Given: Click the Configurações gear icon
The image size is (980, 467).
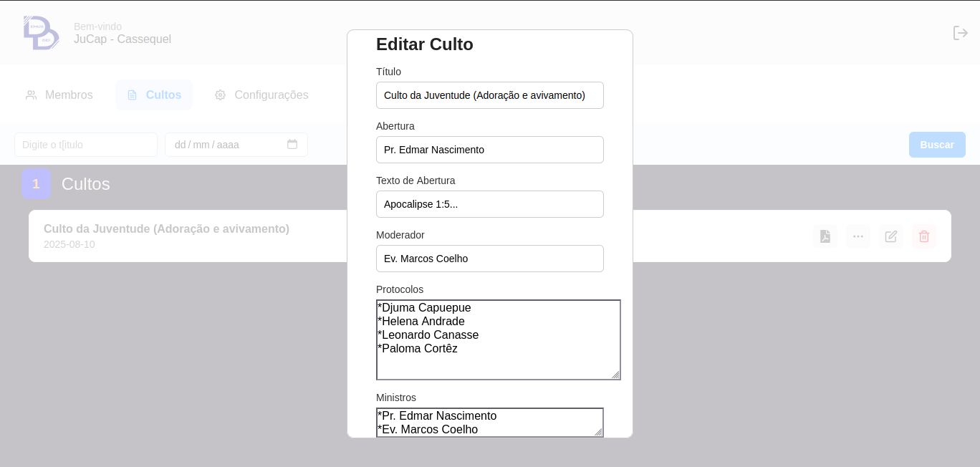Looking at the screenshot, I should click(220, 95).
